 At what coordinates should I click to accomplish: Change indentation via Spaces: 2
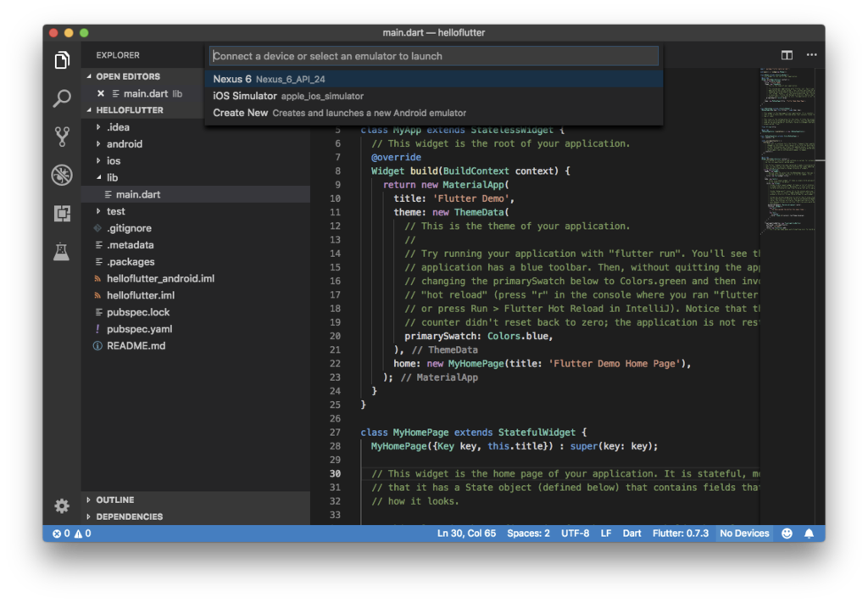coord(528,533)
